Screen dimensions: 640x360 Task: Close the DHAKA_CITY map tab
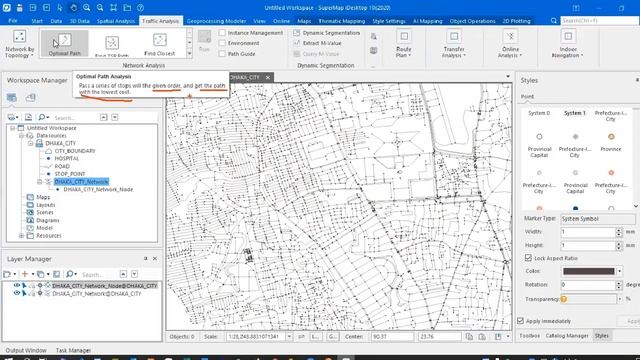(268, 77)
